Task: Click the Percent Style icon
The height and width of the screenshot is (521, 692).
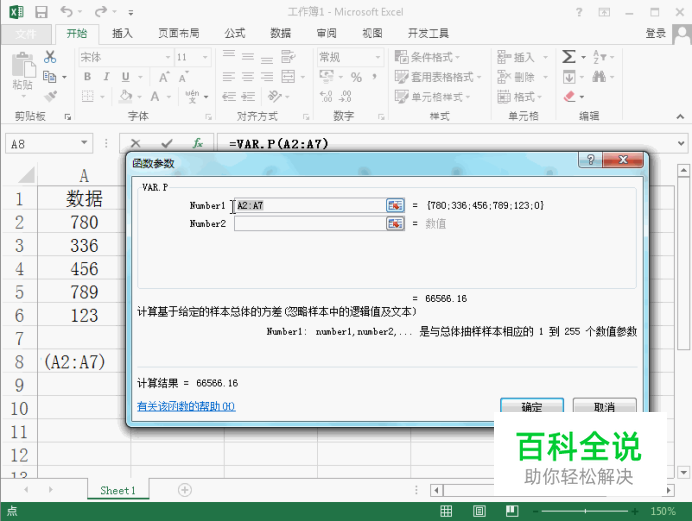Action: tap(356, 77)
